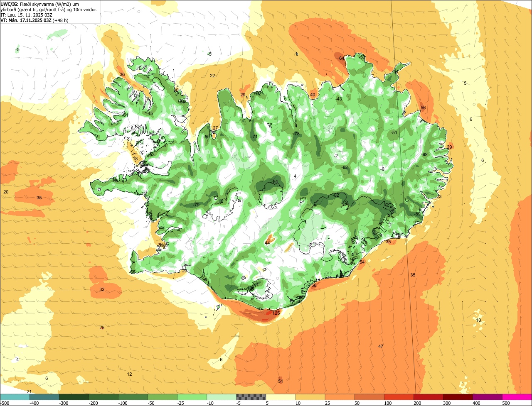Click the '36' value northwest of the Westfjords

pyautogui.click(x=122, y=74)
